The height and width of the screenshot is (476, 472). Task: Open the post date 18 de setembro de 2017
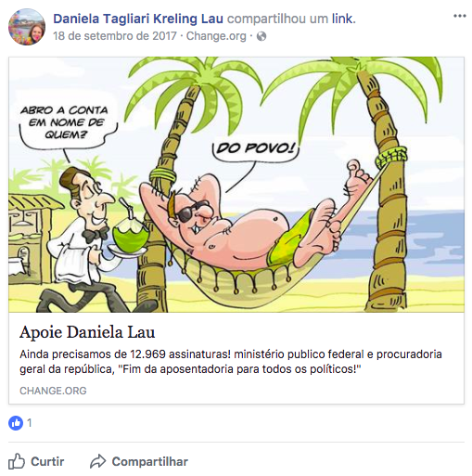[115, 36]
